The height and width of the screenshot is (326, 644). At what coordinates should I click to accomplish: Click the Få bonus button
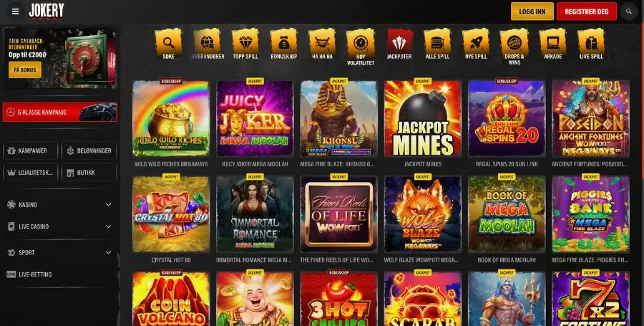point(25,70)
